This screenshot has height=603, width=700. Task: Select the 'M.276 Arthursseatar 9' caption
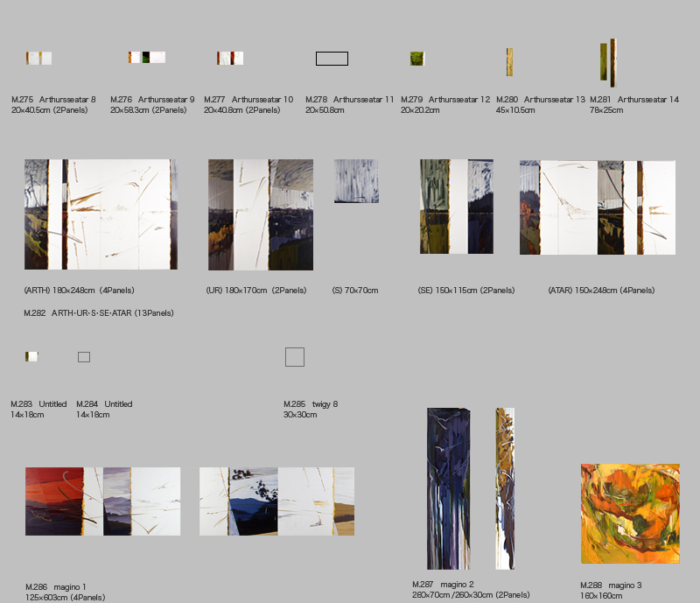click(152, 100)
